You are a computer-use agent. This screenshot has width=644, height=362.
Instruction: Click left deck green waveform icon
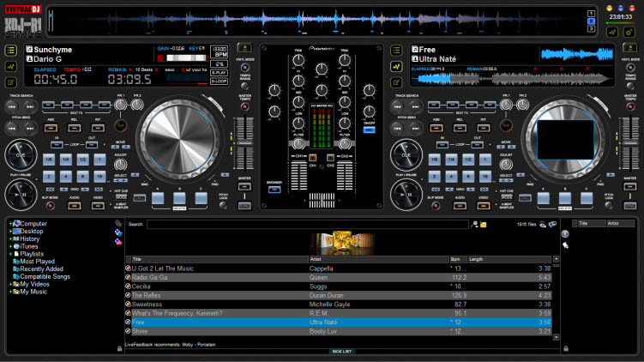pyautogui.click(x=11, y=66)
